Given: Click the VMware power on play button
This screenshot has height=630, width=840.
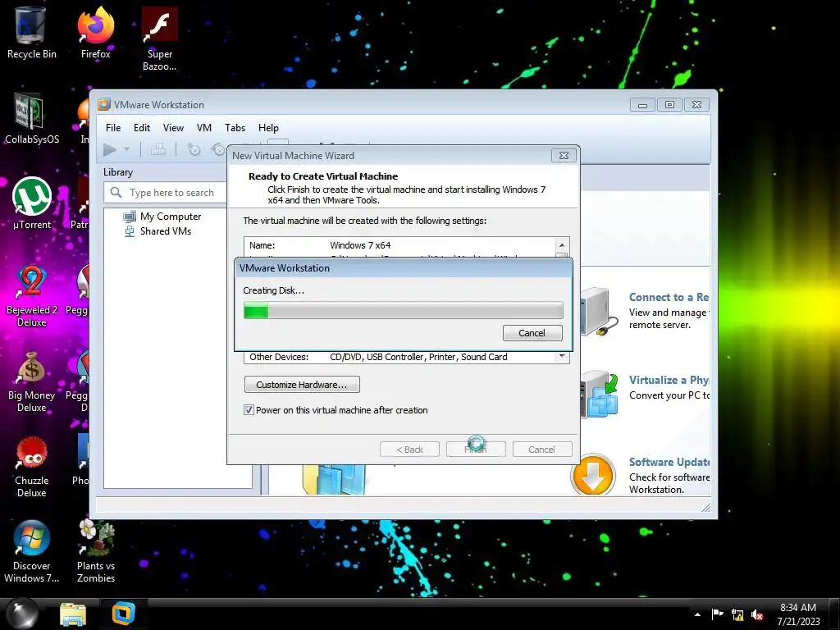Looking at the screenshot, I should point(110,149).
